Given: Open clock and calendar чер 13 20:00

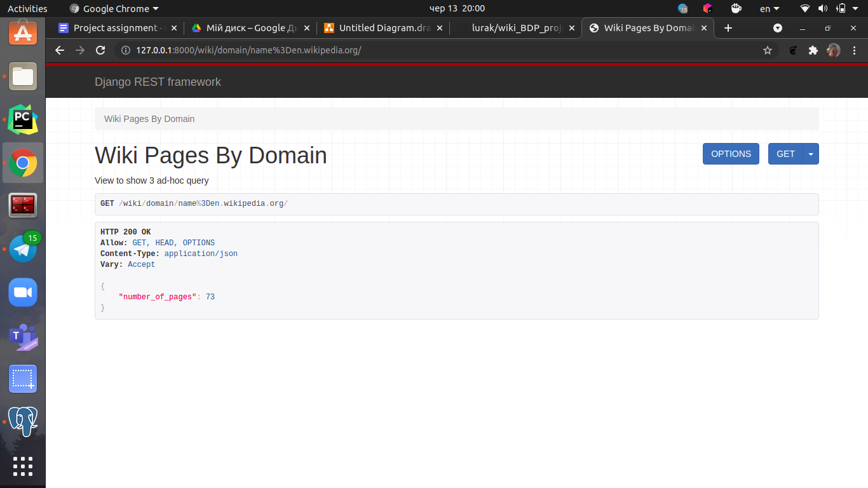Looking at the screenshot, I should click(457, 9).
